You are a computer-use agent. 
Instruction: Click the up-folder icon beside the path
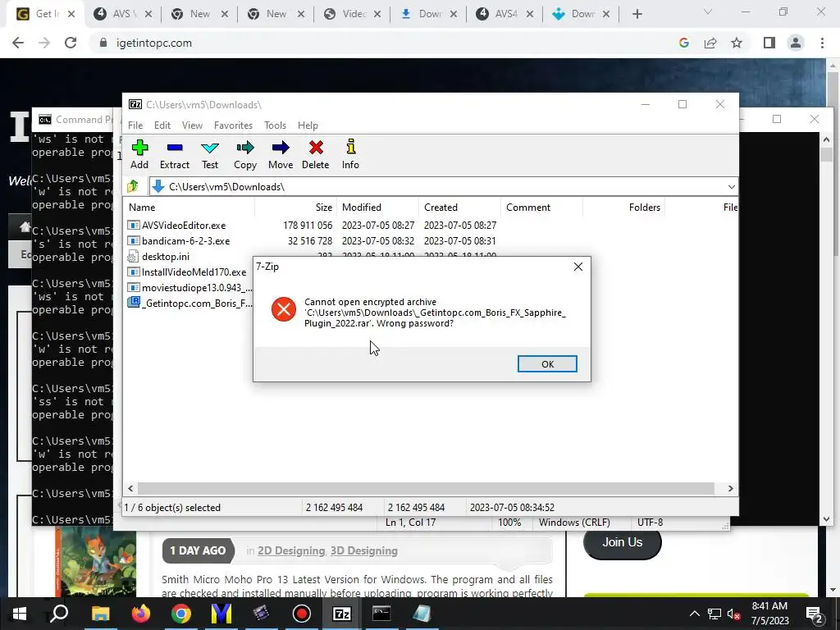(x=133, y=186)
